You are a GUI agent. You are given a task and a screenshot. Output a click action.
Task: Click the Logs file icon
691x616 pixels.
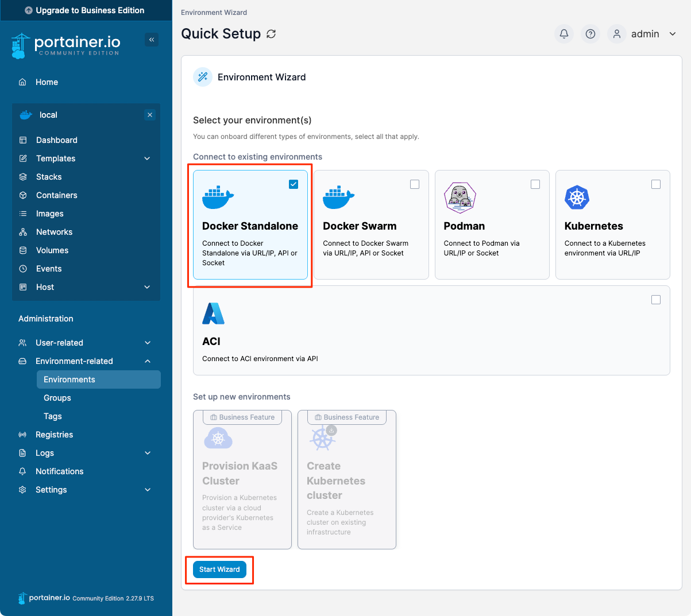click(22, 453)
